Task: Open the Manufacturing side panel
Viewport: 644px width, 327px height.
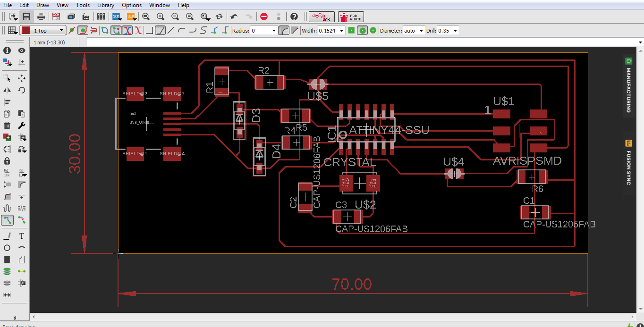Action: point(628,85)
